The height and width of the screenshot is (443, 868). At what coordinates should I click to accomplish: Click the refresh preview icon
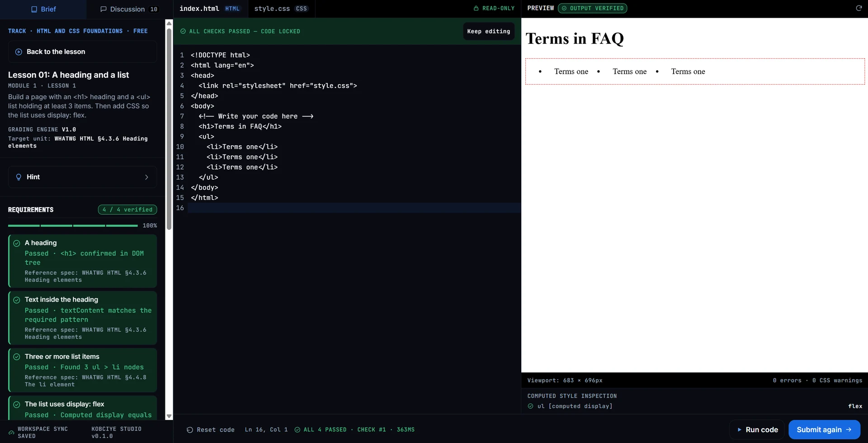[x=859, y=8]
